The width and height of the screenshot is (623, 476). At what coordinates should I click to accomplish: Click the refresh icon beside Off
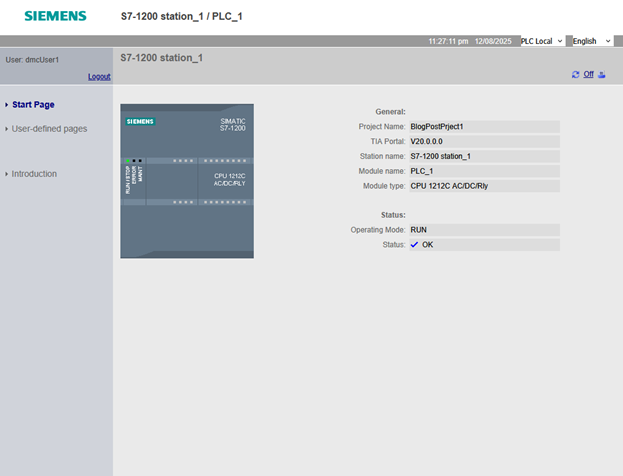[x=575, y=75]
